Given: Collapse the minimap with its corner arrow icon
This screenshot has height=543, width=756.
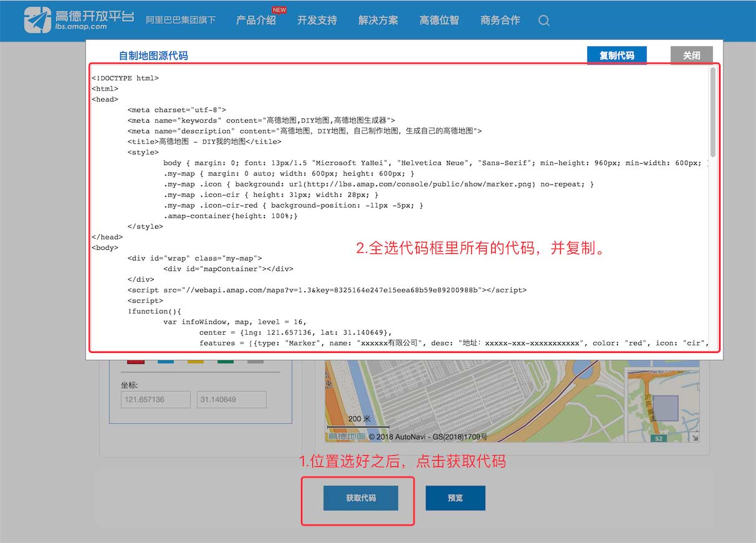Looking at the screenshot, I should (x=694, y=438).
